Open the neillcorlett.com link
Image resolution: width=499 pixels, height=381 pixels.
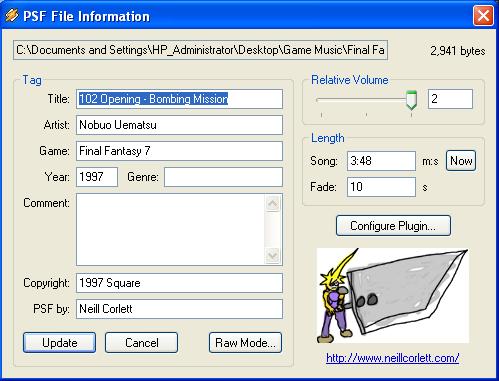[393, 358]
